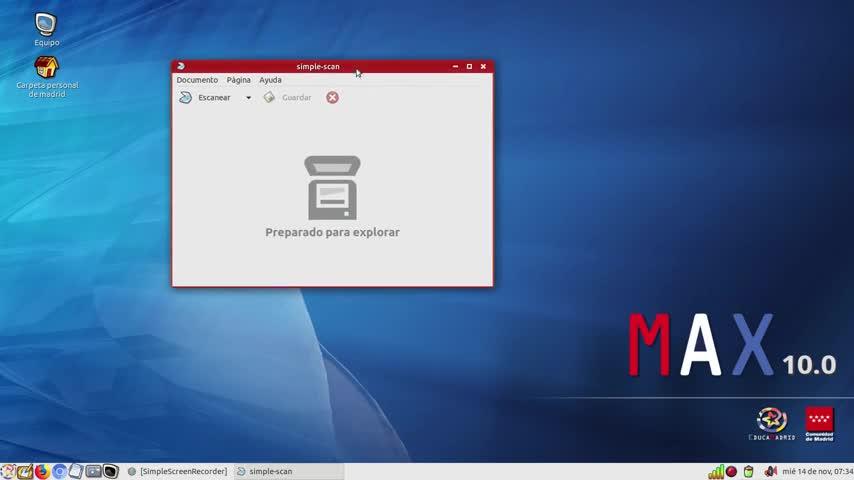This screenshot has width=854, height=480.
Task: Open the applications menu in the taskbar
Action: pyautogui.click(x=8, y=471)
